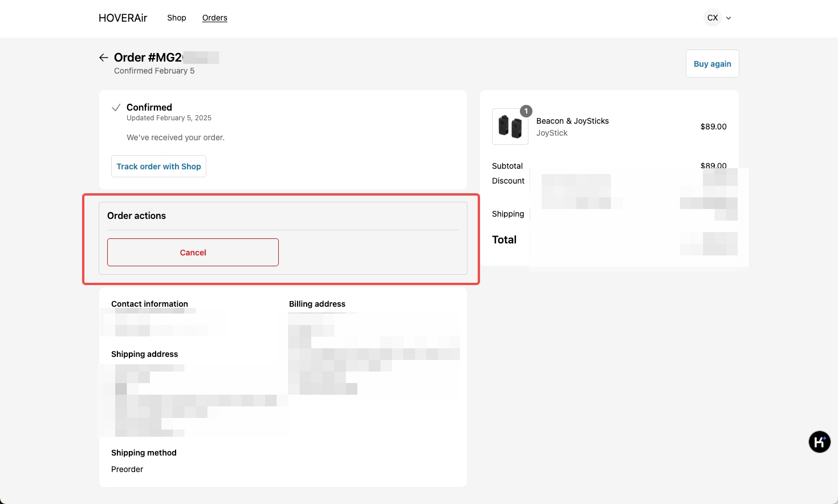
Task: Click the Shipping address heading
Action: pyautogui.click(x=144, y=354)
